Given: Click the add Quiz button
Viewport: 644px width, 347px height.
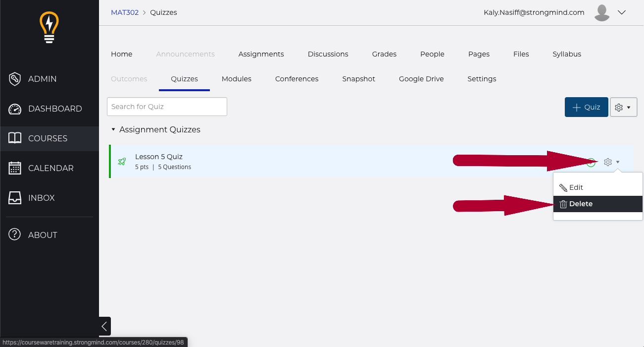Looking at the screenshot, I should pos(586,107).
